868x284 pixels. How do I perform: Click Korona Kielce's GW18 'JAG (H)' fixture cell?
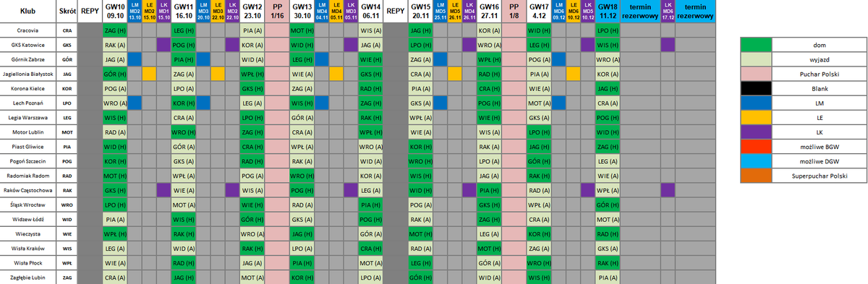[608, 87]
